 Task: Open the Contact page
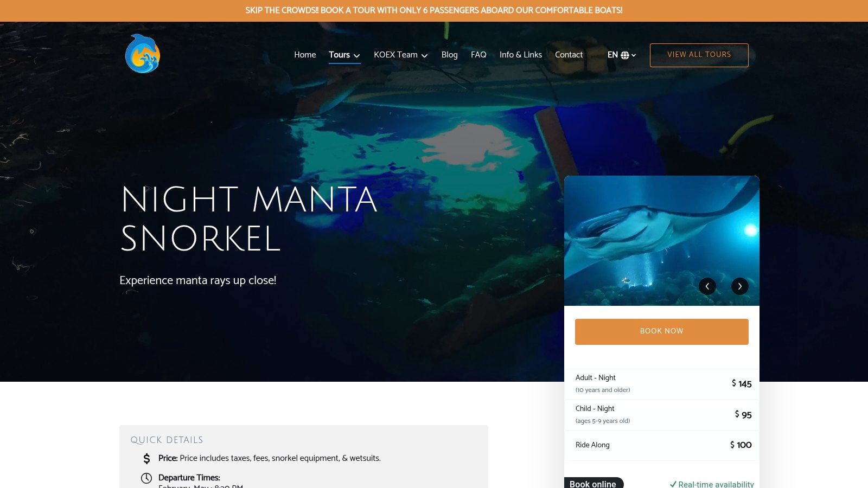pyautogui.click(x=569, y=55)
